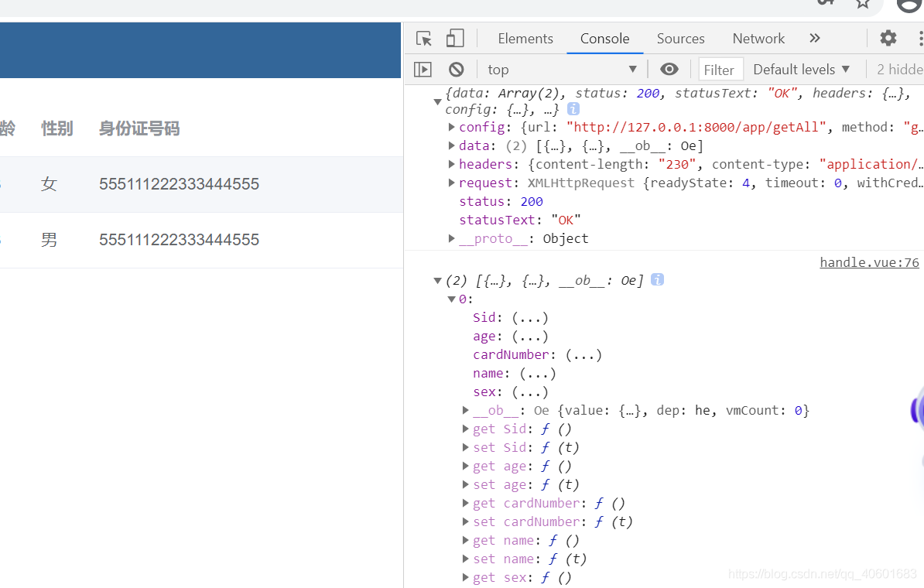The height and width of the screenshot is (588, 924).
Task: Bookmark the page with the star icon
Action: [863, 4]
